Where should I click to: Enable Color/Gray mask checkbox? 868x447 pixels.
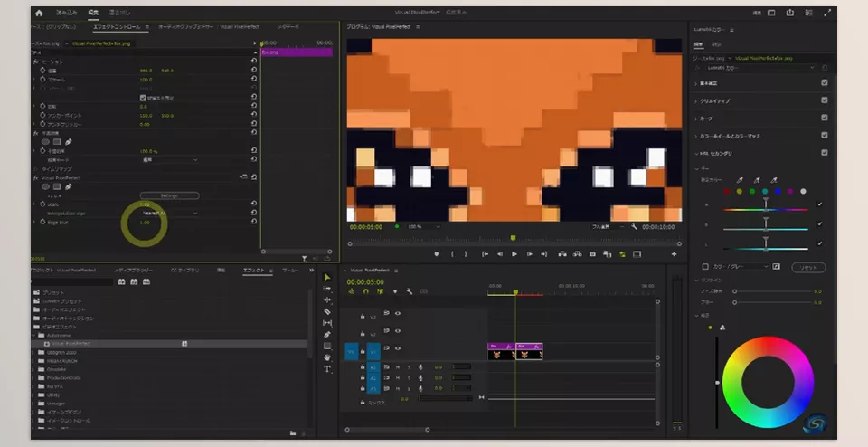coord(705,266)
